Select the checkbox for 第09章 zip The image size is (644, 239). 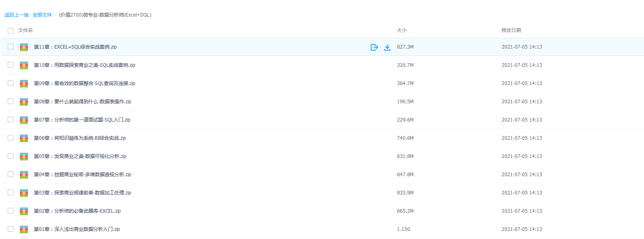click(11, 83)
